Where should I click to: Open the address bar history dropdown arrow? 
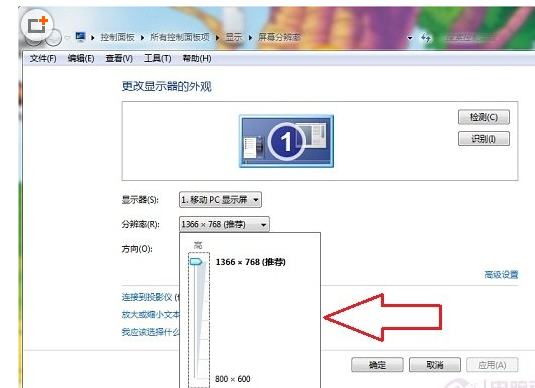(x=410, y=38)
